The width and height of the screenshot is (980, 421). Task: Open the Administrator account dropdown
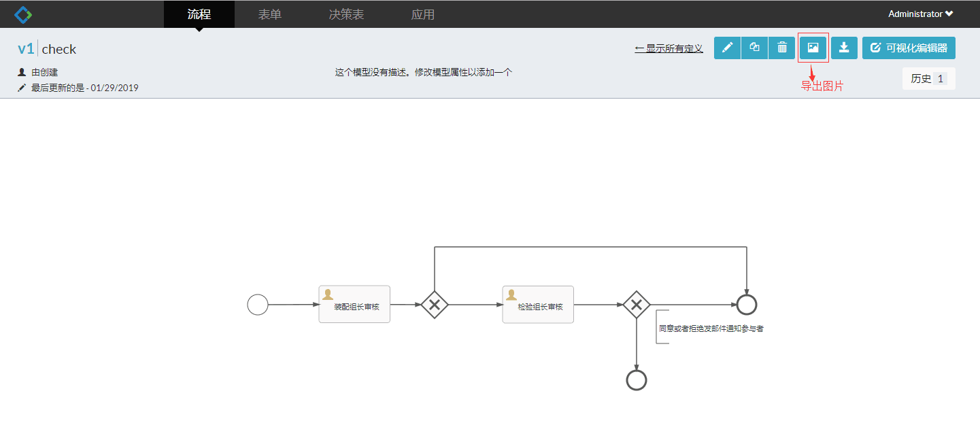pyautogui.click(x=920, y=13)
